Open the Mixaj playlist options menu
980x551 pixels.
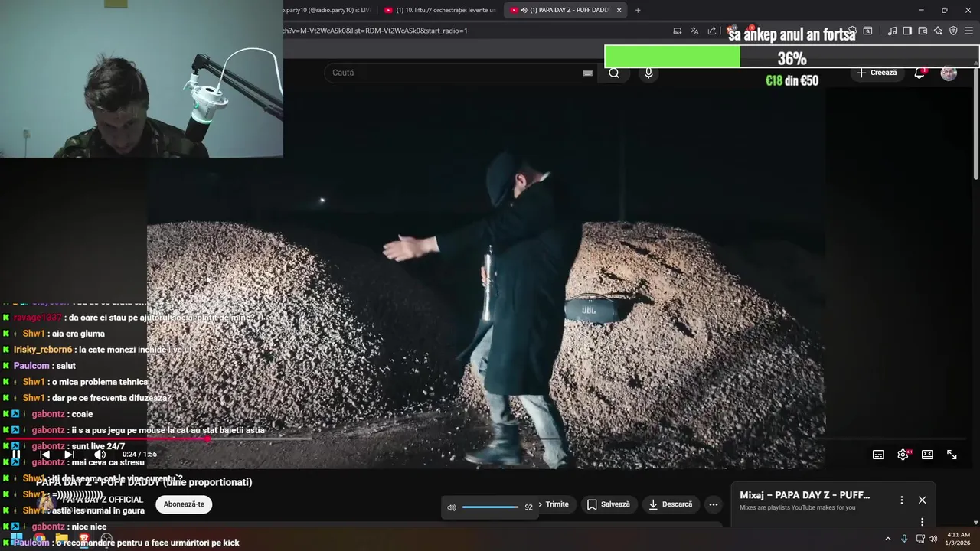(901, 500)
